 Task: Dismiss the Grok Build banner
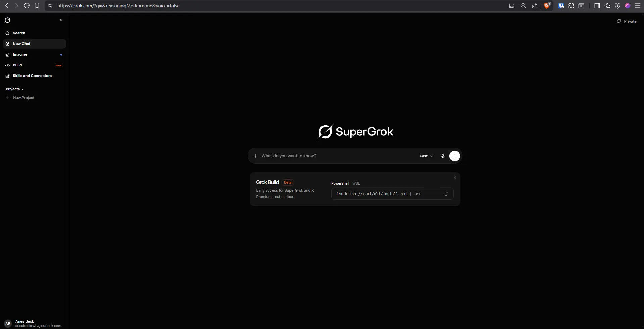click(x=455, y=178)
